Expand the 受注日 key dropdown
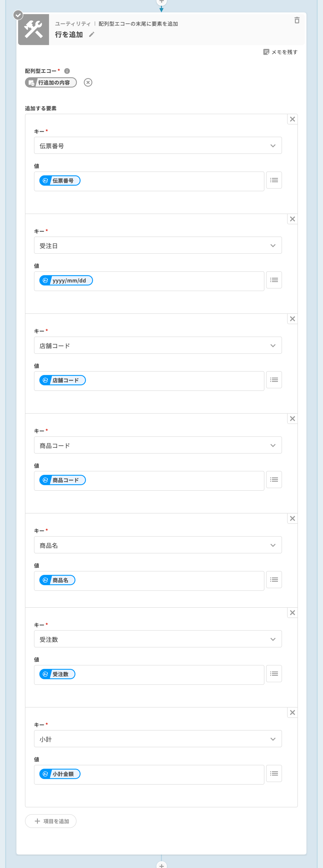Image resolution: width=323 pixels, height=868 pixels. (158, 245)
